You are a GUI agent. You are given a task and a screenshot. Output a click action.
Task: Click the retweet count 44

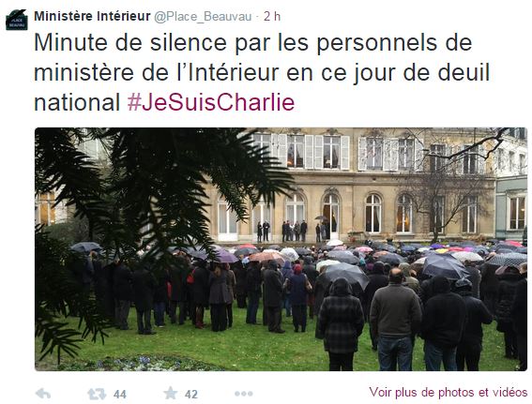click(120, 395)
